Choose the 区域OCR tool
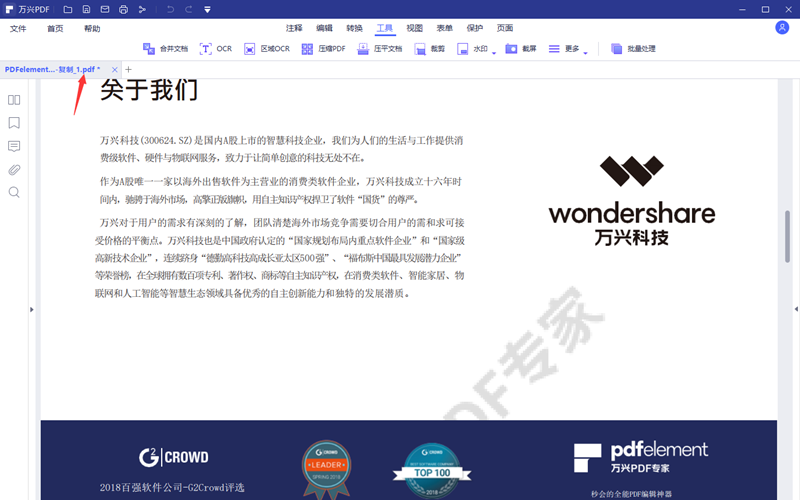Screen dimensions: 800x500 267,48
